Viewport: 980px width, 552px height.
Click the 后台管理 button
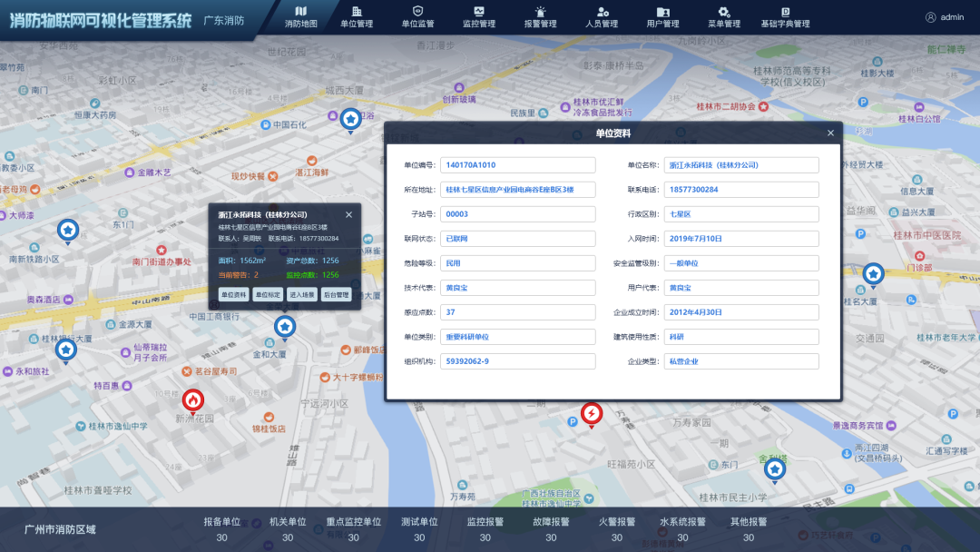coord(336,295)
